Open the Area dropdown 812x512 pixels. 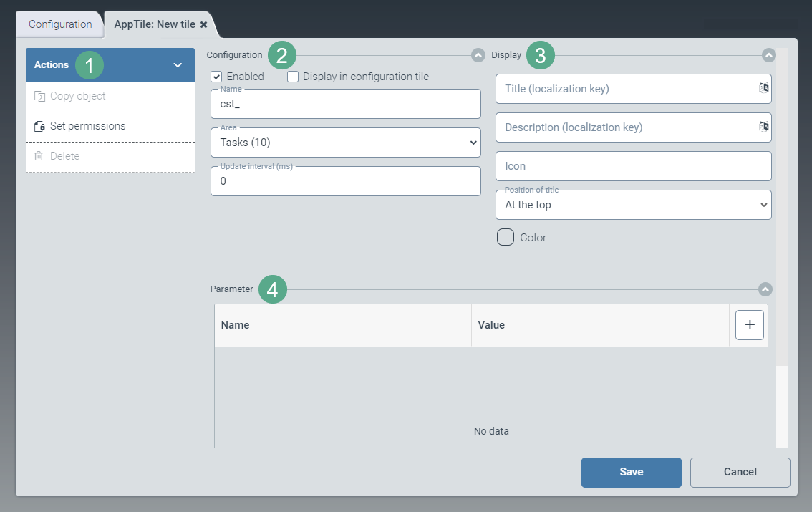point(345,143)
